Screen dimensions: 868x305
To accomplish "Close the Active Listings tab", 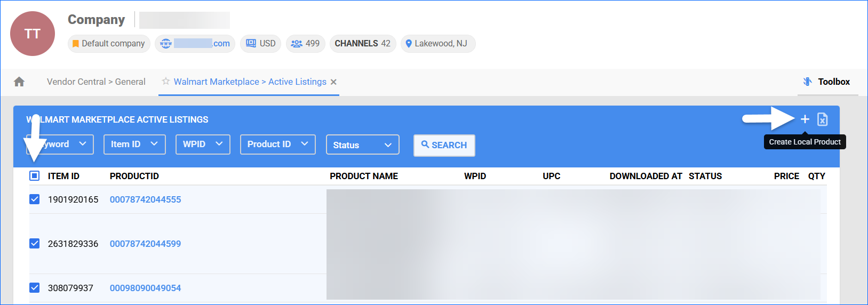I will [x=333, y=82].
